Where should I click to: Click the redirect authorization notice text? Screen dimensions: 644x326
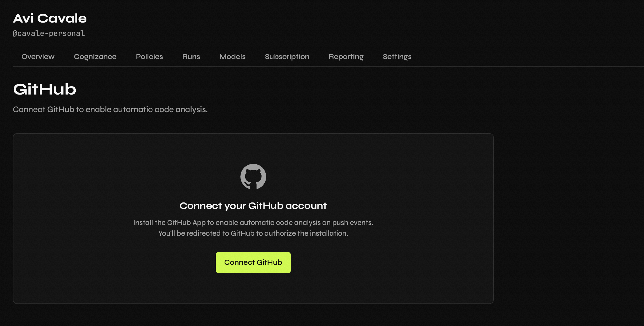(x=253, y=233)
